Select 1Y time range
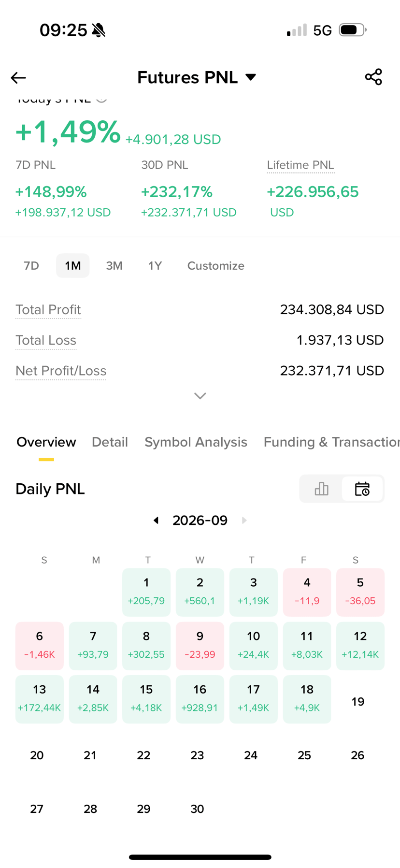 (155, 265)
